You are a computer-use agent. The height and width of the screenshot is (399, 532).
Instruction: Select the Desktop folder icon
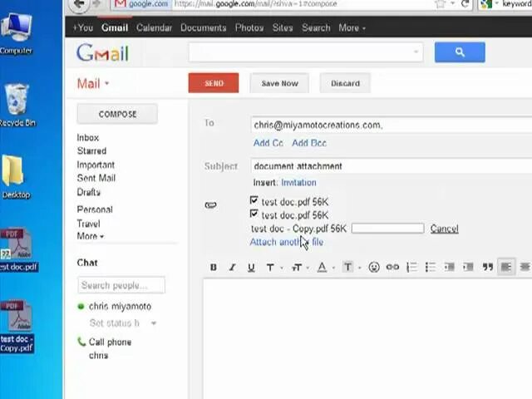click(16, 177)
